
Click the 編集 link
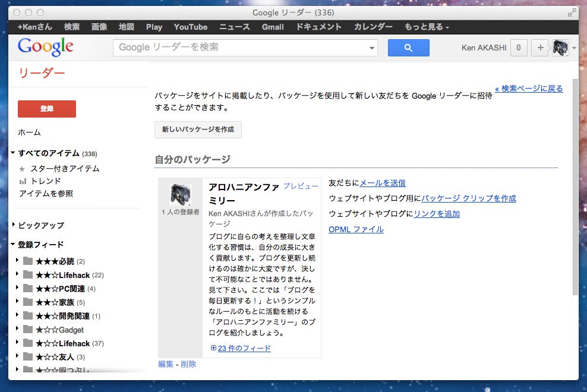click(166, 364)
